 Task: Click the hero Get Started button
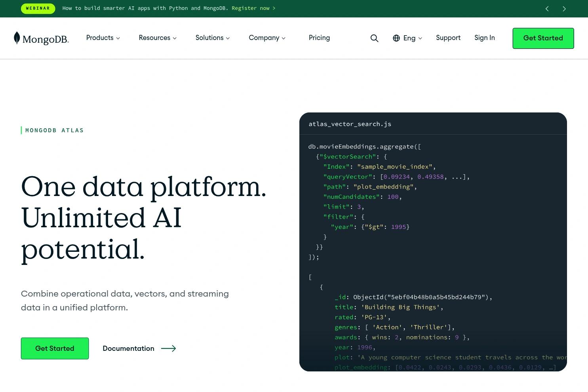tap(55, 348)
